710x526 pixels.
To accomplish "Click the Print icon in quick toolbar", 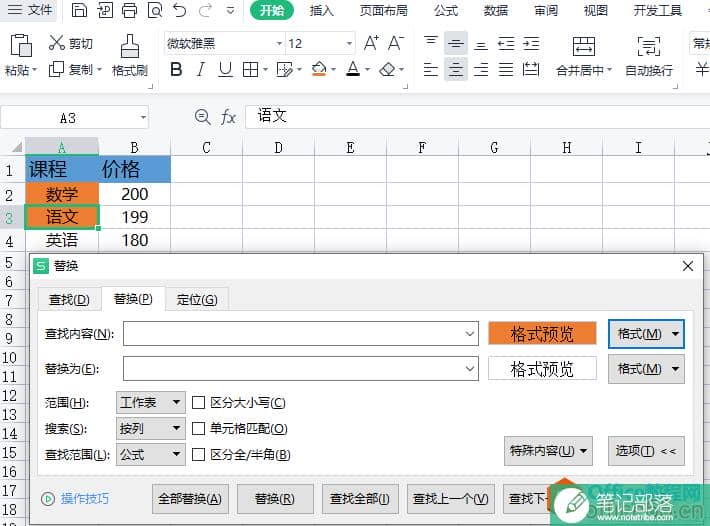I will tap(130, 10).
